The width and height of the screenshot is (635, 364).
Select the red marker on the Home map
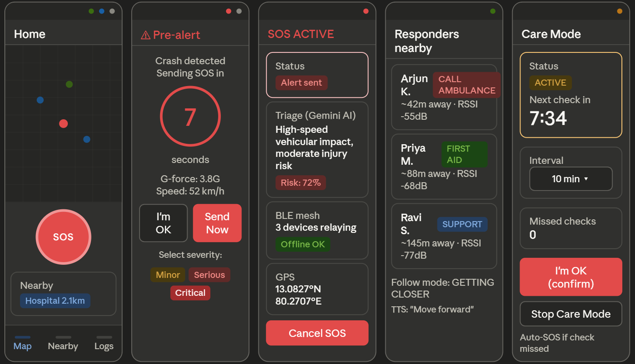tap(63, 124)
